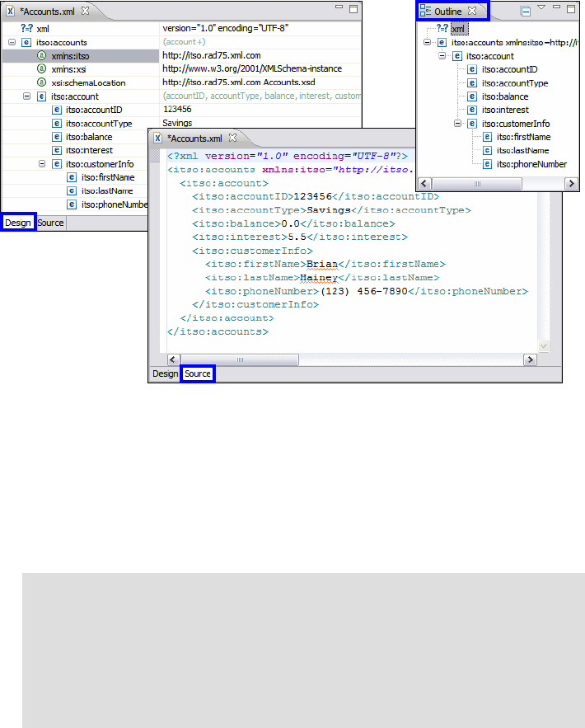Screen dimensions: 585x728
Task: Collapse itso:customerInfo node in Design view
Action: [42, 164]
